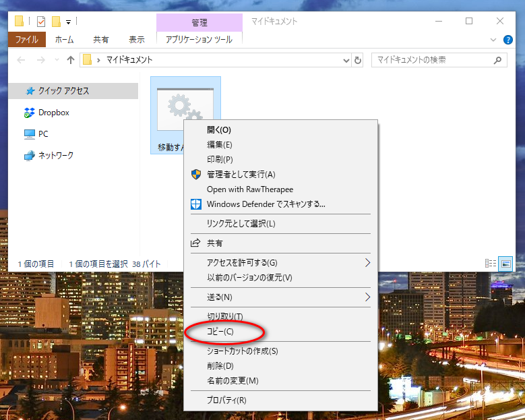The height and width of the screenshot is (420, 525).
Task: Expand the ribbon with the chevron arrow
Action: [x=494, y=40]
